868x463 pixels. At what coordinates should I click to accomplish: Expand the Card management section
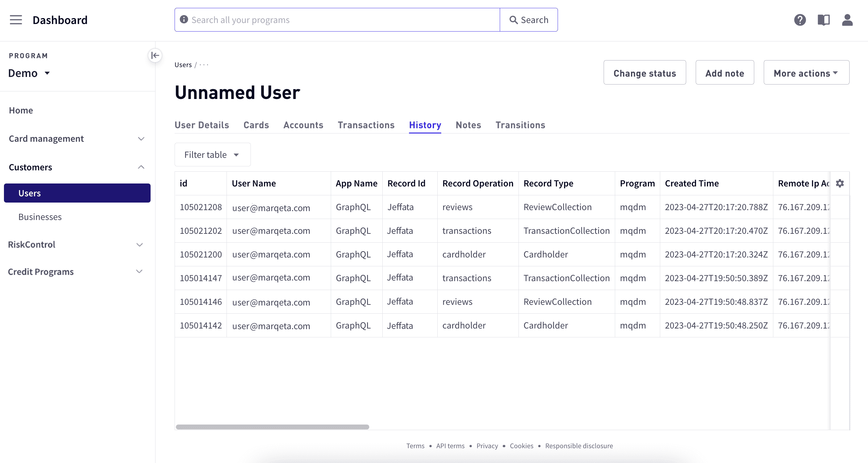77,139
